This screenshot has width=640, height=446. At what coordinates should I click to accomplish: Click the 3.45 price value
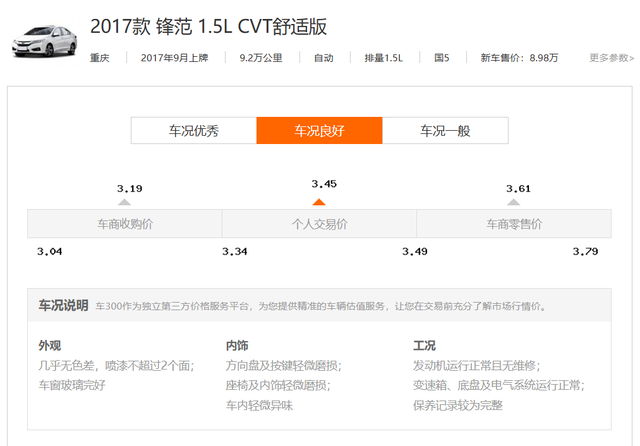pyautogui.click(x=324, y=184)
